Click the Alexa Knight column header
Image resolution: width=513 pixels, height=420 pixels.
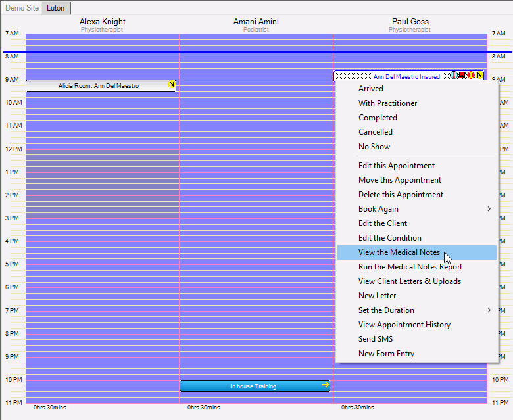click(102, 22)
